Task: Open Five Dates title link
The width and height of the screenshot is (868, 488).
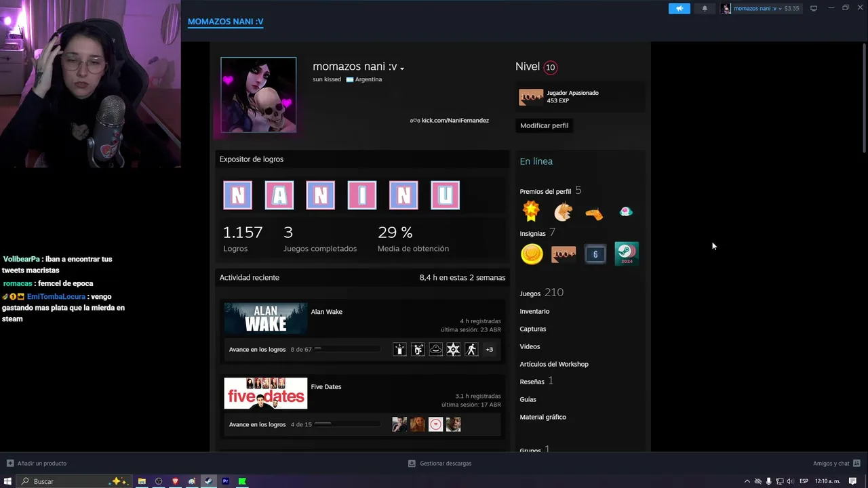Action: tap(326, 387)
